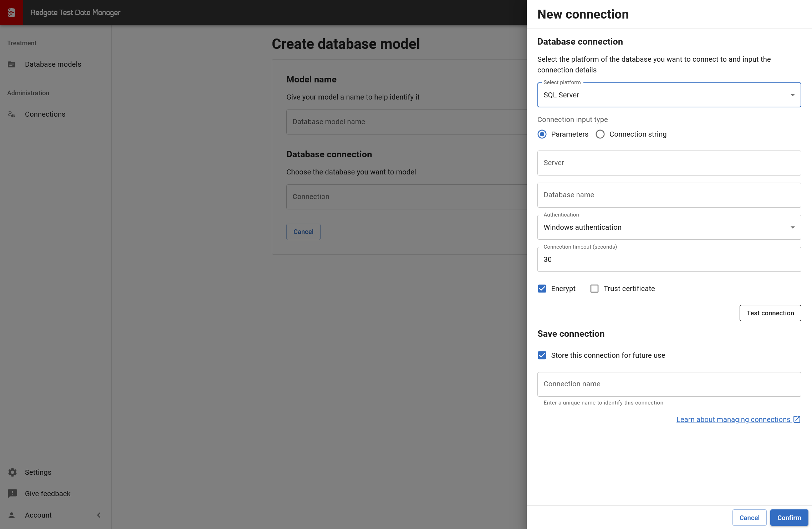
Task: Click the external-link icon next to managing connections
Action: tap(797, 419)
